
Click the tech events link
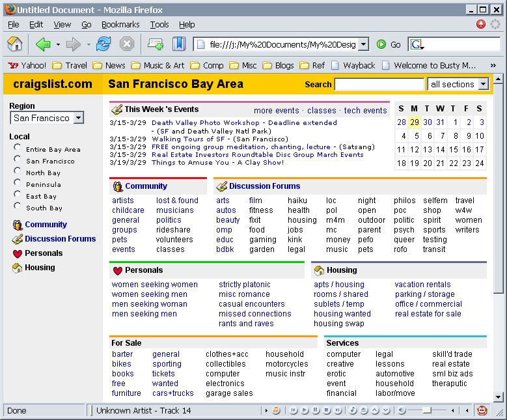tap(365, 111)
